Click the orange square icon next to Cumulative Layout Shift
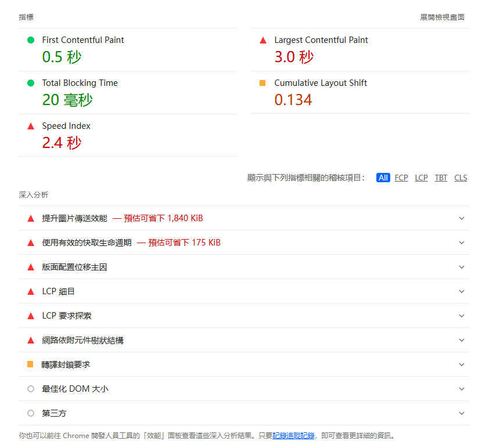489x448 pixels. click(263, 82)
